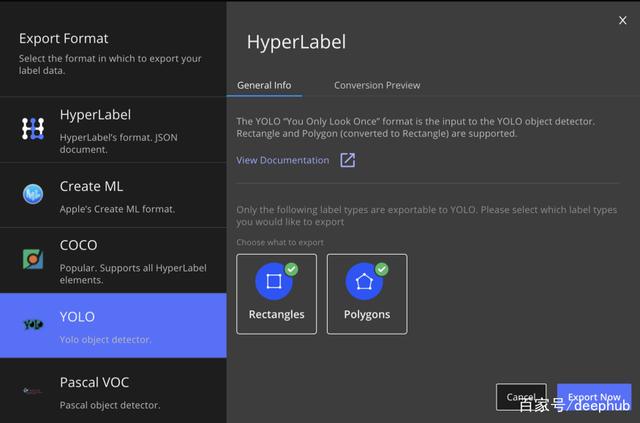Switch to the Conversion Preview tab
This screenshot has height=423, width=640.
(377, 85)
